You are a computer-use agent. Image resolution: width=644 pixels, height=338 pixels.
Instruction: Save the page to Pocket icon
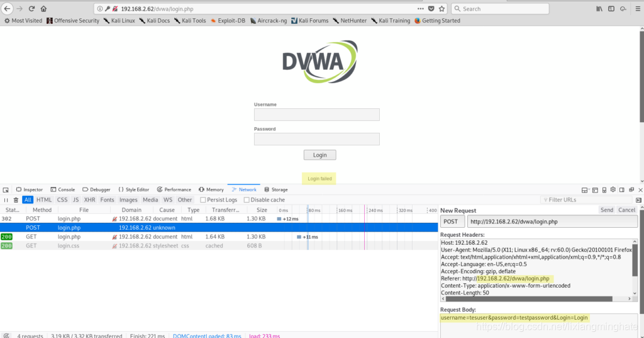tap(431, 9)
